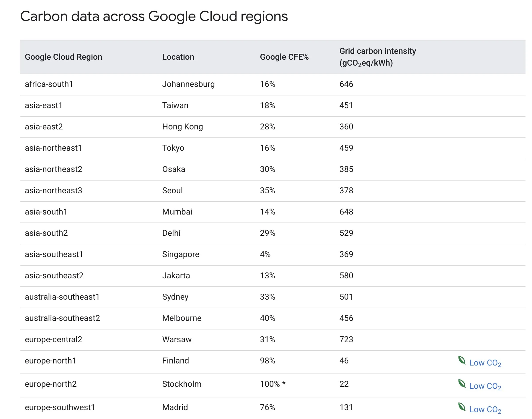Image resolution: width=532 pixels, height=419 pixels.
Task: Open the Low CO2 link for europe-southwest1
Action: click(485, 410)
